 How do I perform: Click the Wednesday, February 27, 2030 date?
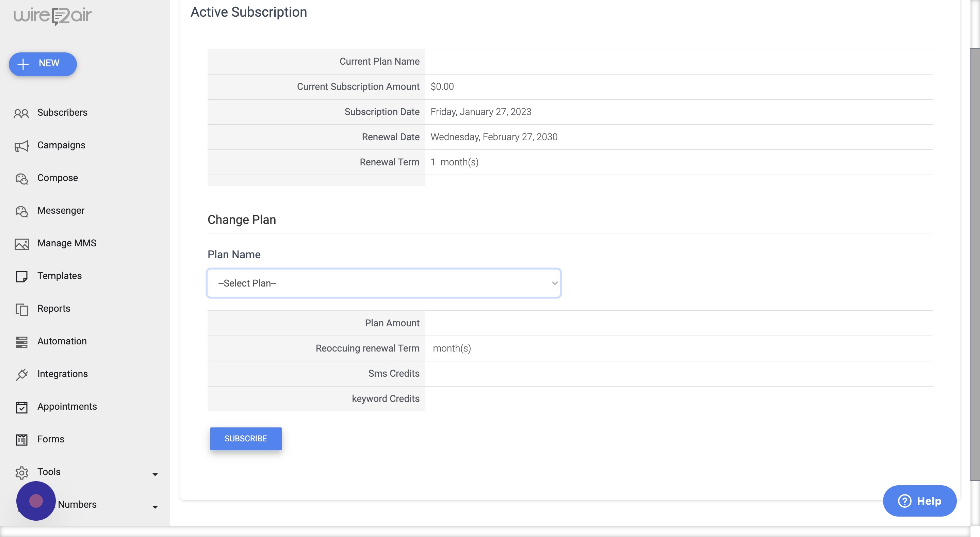(494, 137)
